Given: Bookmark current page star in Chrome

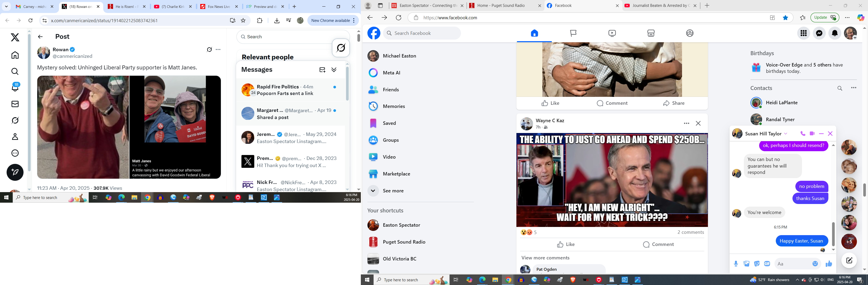Looking at the screenshot, I should point(243,21).
